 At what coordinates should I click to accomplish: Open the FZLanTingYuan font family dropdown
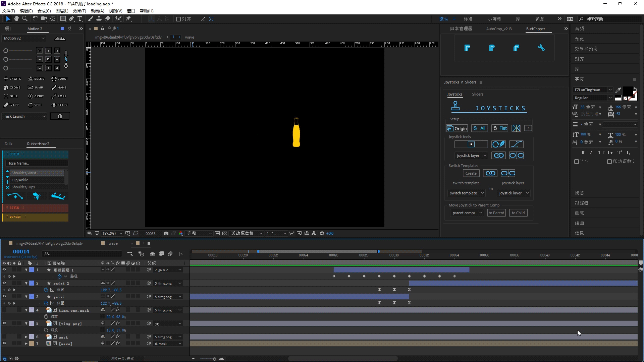click(x=610, y=90)
